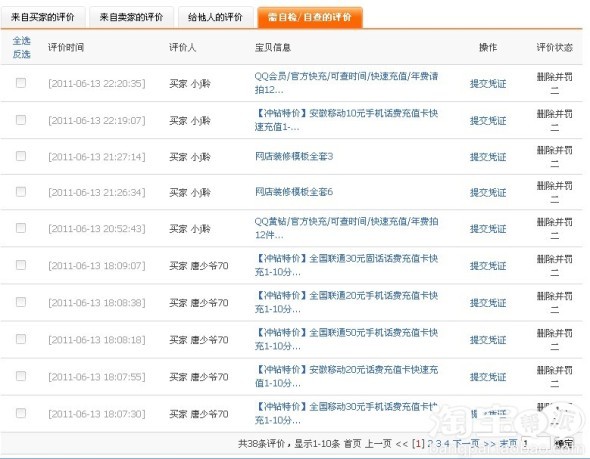Tick checkbox for the 18:09:07 review row
The image size is (590, 459).
pyautogui.click(x=21, y=265)
